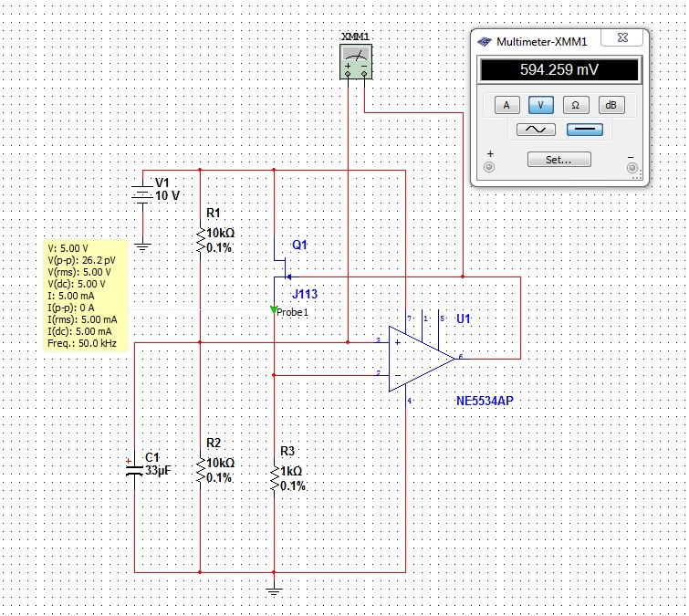Select ground symbol below V1 battery
The image size is (689, 616).
coord(142,247)
